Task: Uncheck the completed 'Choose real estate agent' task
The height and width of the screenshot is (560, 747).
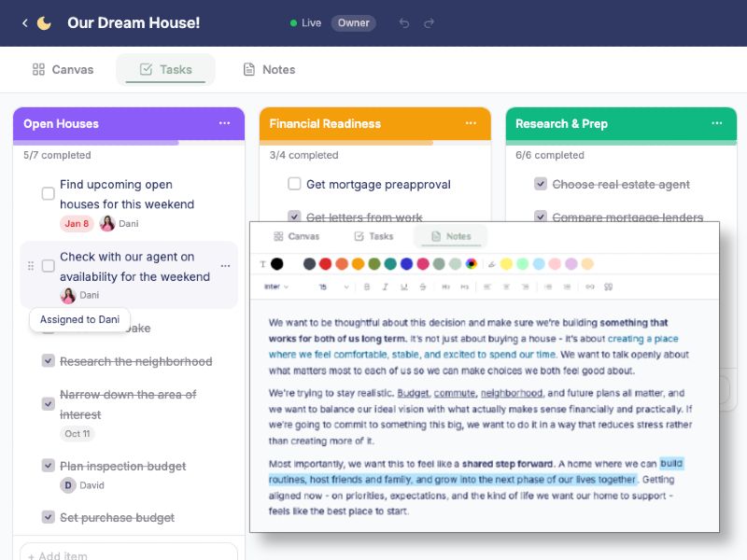Action: pos(543,184)
